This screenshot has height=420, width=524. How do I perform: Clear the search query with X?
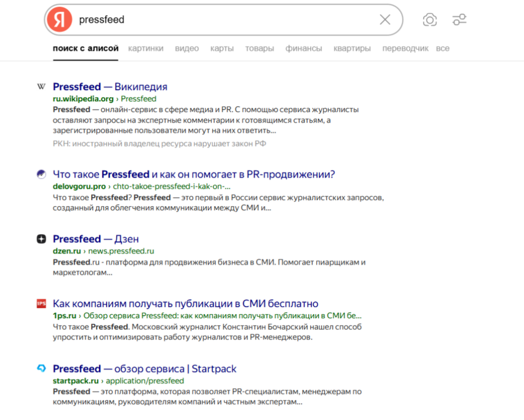385,20
